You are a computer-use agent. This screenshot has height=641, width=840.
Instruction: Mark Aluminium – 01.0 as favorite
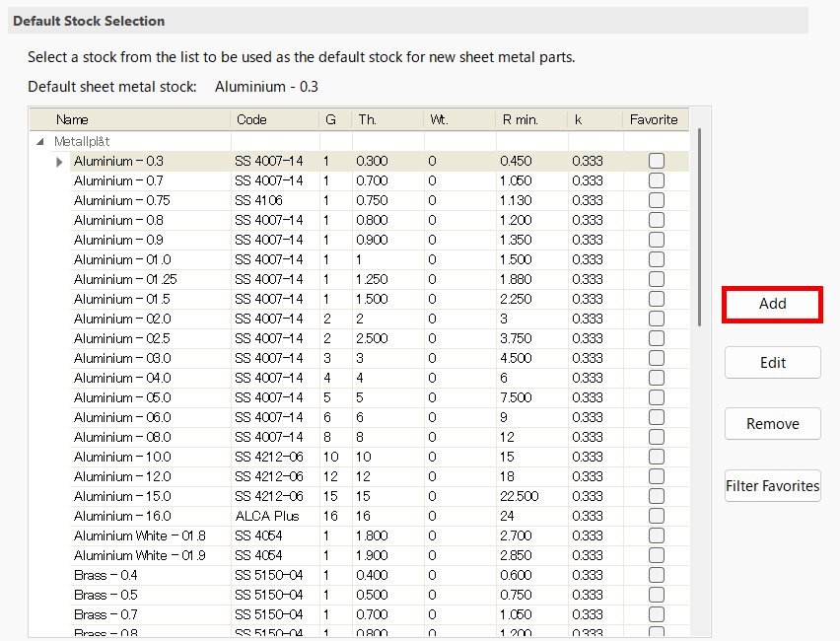click(657, 259)
